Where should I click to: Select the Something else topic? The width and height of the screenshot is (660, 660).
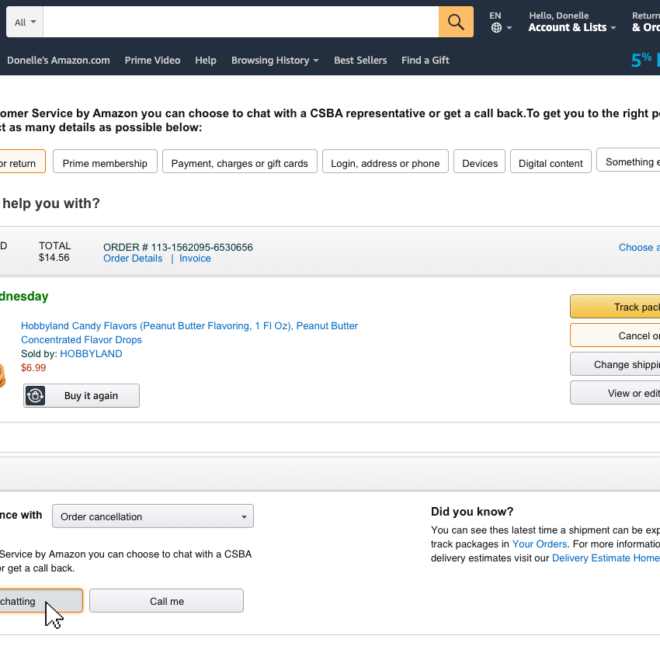pos(628,162)
